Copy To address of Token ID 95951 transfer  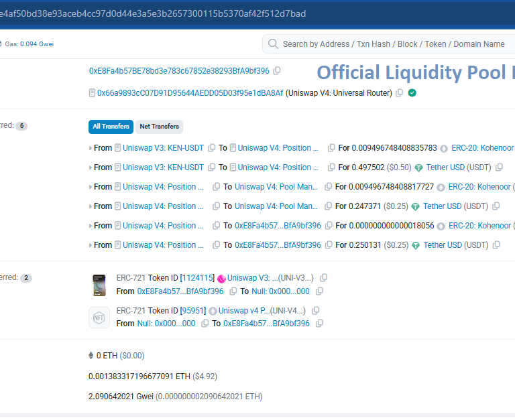pyautogui.click(x=319, y=323)
